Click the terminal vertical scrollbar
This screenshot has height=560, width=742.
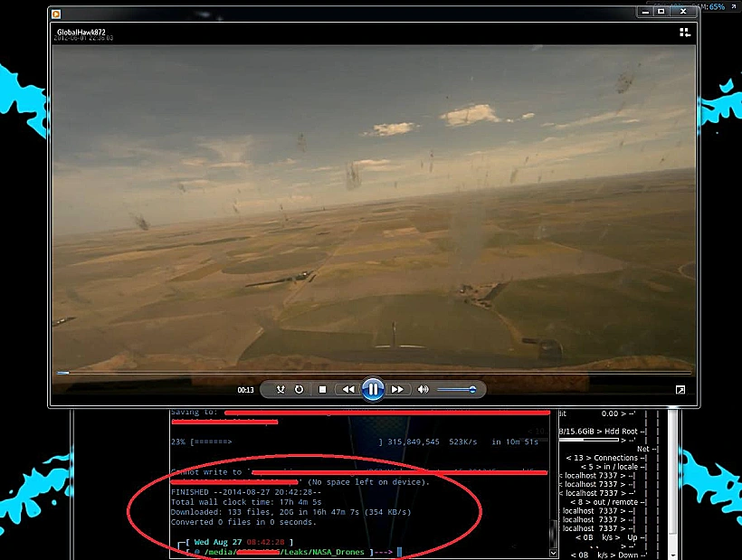(x=555, y=479)
